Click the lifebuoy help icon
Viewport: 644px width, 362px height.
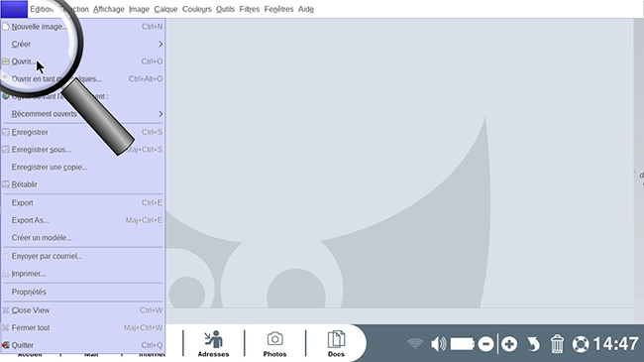[581, 344]
